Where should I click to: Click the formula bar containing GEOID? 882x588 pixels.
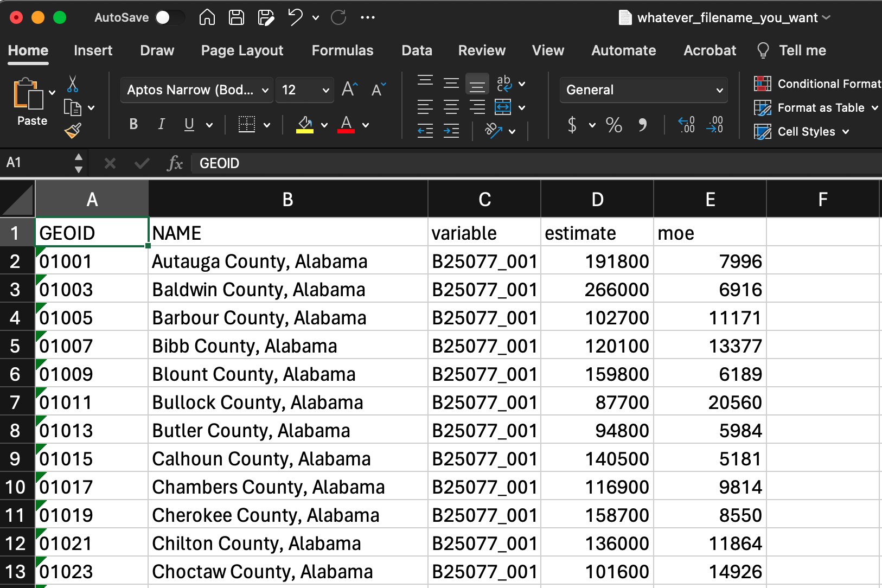click(x=537, y=163)
